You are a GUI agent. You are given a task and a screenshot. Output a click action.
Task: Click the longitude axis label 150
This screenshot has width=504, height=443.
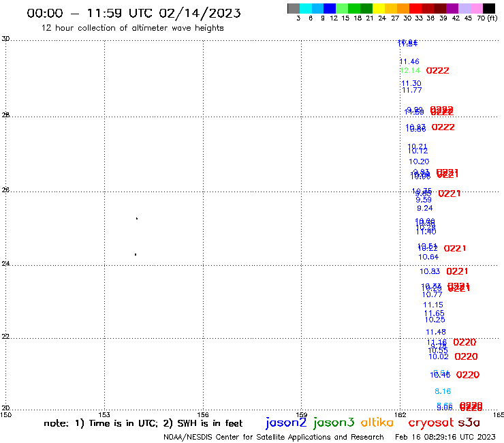click(x=5, y=415)
